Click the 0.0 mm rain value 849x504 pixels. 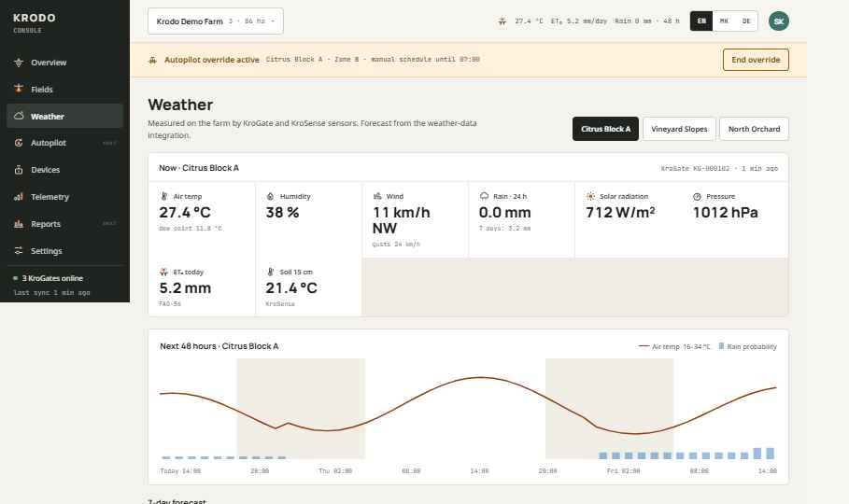(x=504, y=212)
